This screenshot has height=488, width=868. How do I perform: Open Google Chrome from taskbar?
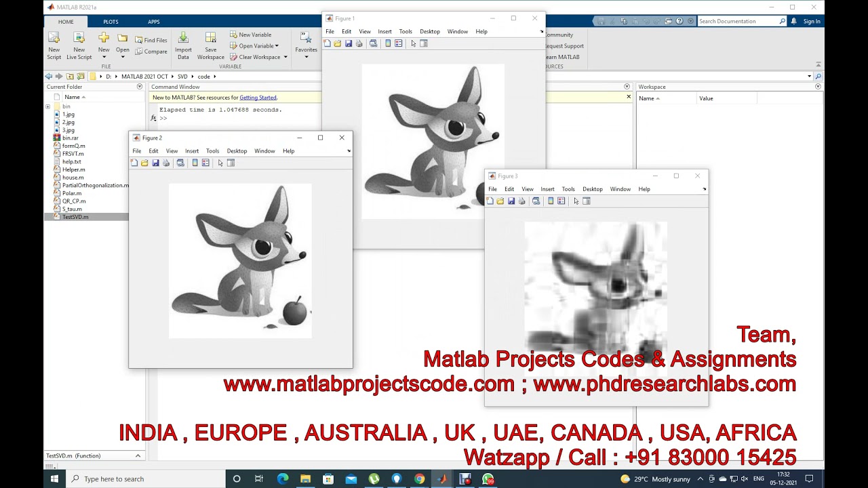pyautogui.click(x=420, y=479)
